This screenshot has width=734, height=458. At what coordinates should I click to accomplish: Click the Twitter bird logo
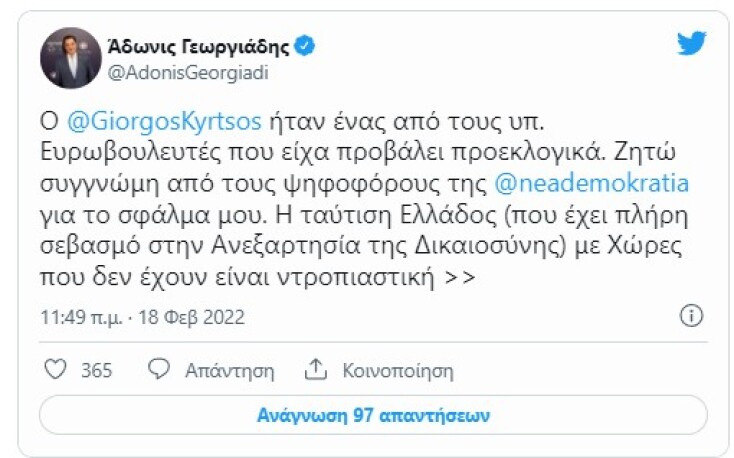pyautogui.click(x=691, y=45)
